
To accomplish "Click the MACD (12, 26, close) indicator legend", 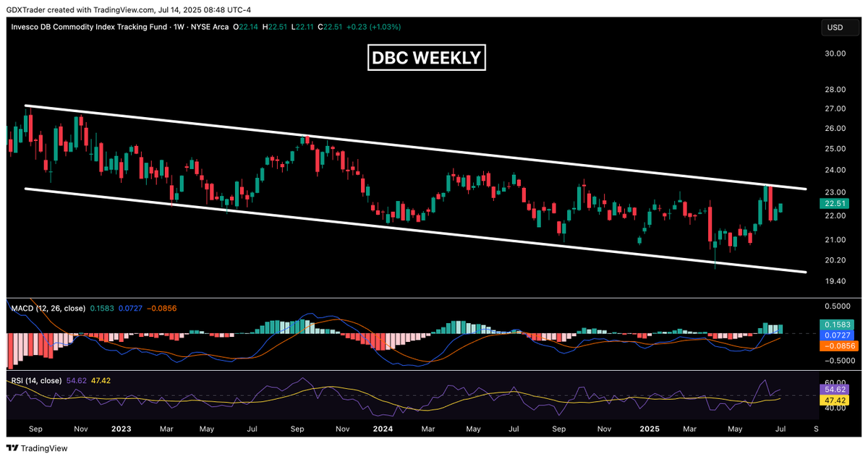I will [x=48, y=309].
